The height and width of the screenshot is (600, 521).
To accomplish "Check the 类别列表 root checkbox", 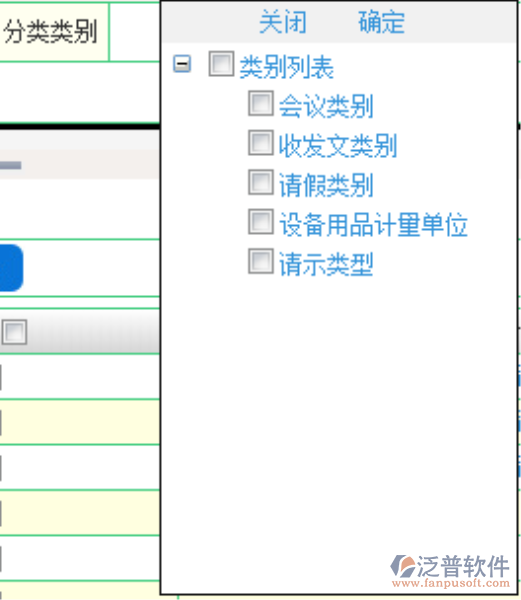I will [221, 64].
